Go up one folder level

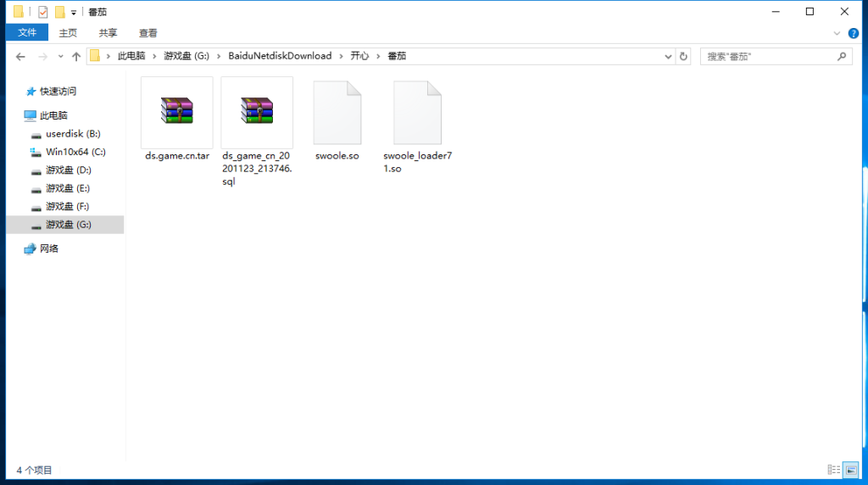tap(76, 57)
